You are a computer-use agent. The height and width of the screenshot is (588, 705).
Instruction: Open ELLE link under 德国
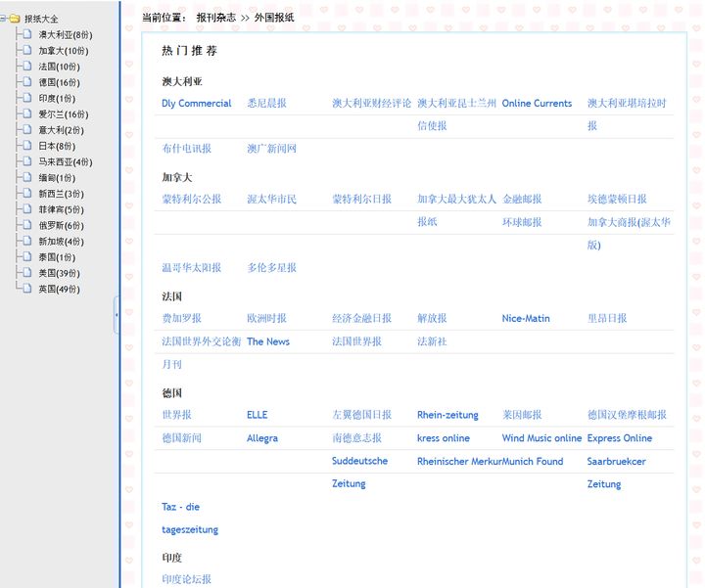click(x=258, y=415)
